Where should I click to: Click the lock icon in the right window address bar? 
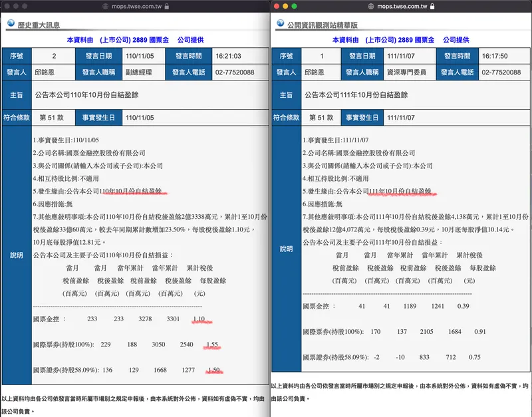[432, 6]
